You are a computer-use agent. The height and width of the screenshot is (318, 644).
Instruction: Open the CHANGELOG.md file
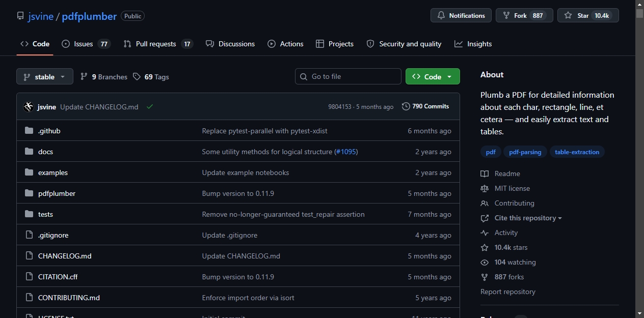[65, 256]
